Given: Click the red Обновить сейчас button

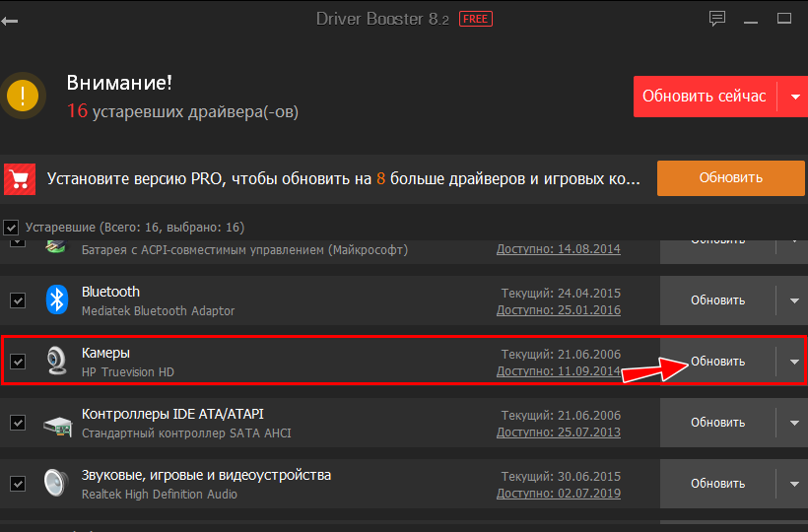Looking at the screenshot, I should point(705,97).
